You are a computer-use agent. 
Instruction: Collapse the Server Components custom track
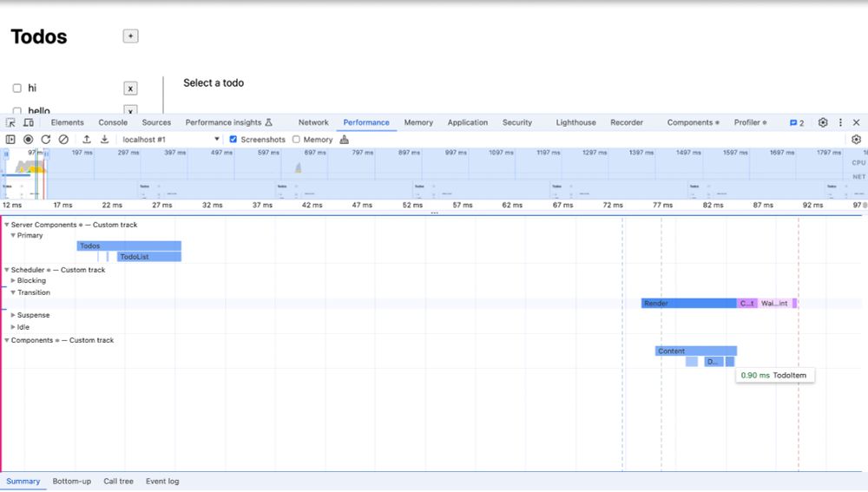coord(7,225)
